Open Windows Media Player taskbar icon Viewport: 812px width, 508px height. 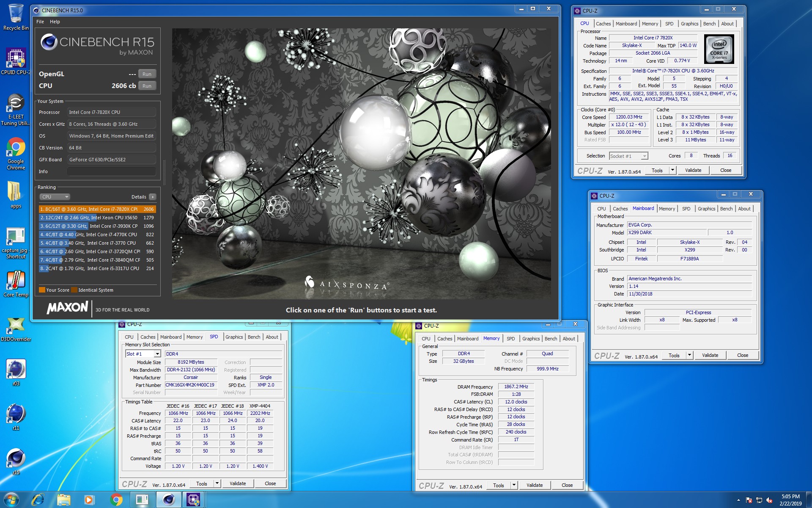pyautogui.click(x=89, y=500)
